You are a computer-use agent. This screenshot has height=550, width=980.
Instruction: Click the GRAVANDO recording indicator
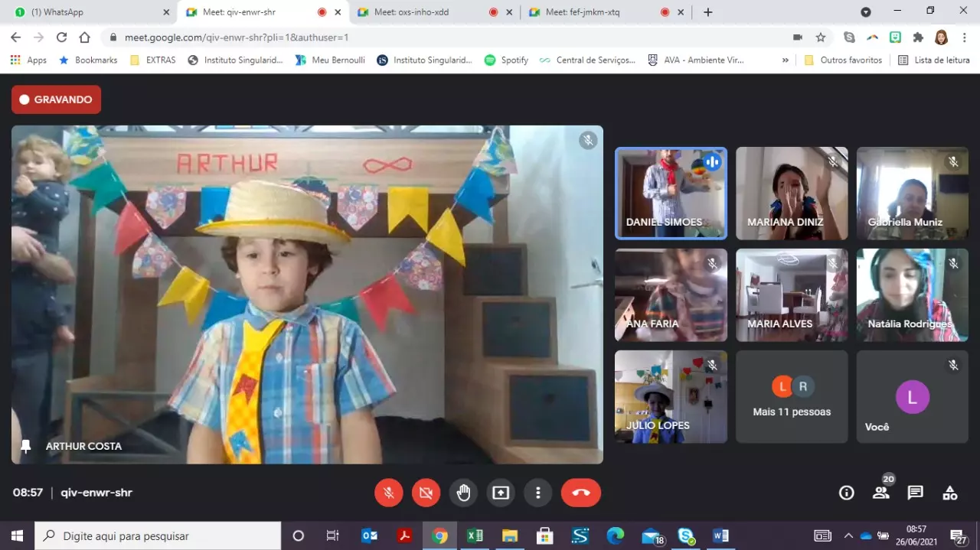tap(56, 99)
